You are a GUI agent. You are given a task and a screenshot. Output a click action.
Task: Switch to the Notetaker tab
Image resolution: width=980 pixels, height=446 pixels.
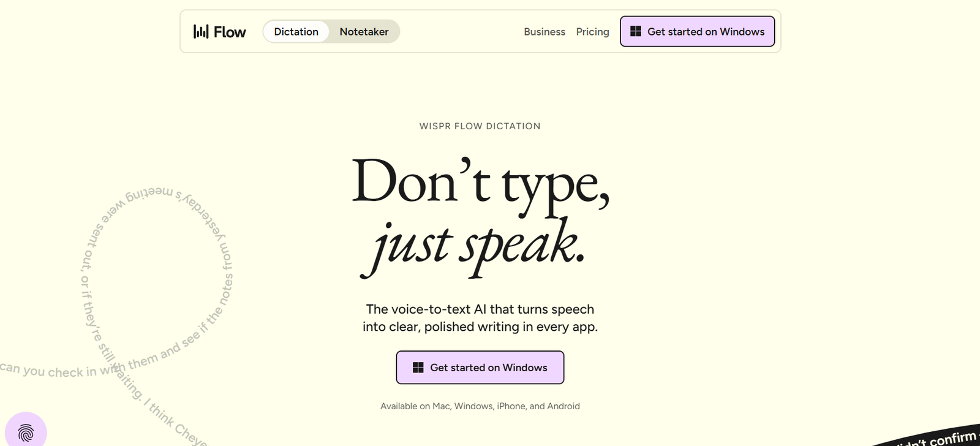click(364, 32)
